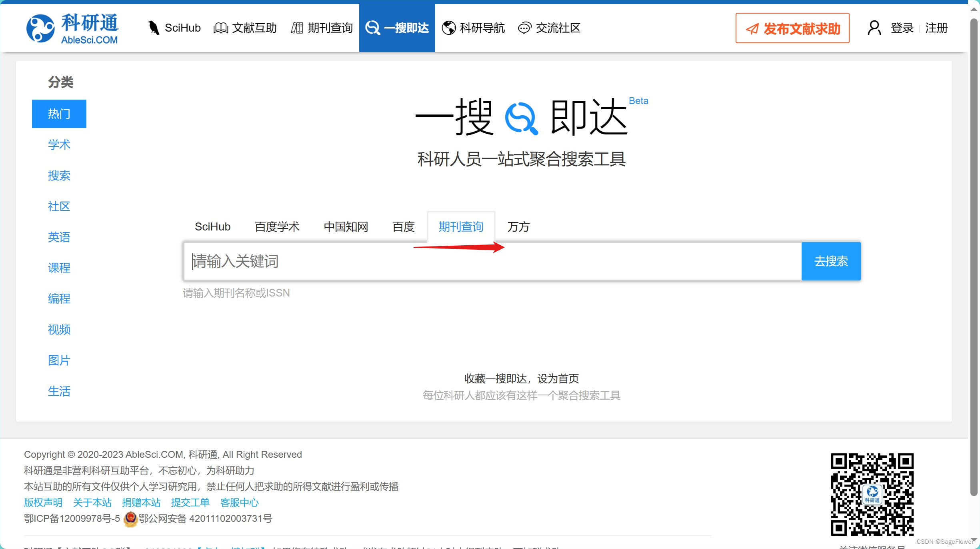
Task: Click the user profile icon beside 登录
Action: pyautogui.click(x=874, y=28)
